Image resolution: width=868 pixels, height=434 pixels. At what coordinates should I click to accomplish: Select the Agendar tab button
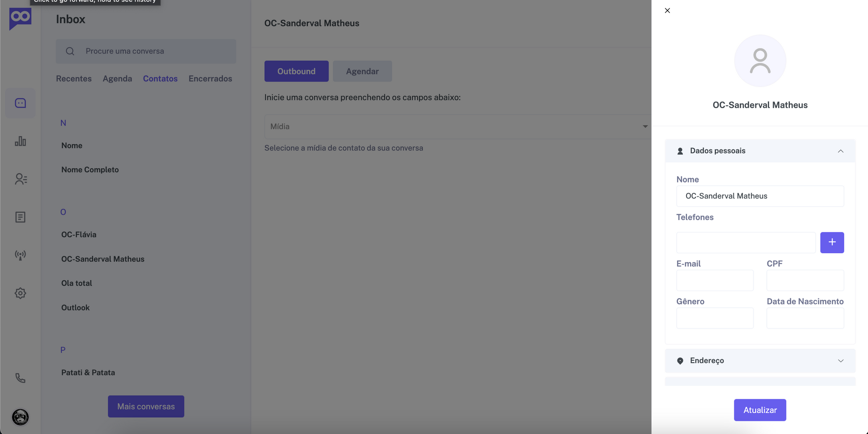[x=362, y=71]
